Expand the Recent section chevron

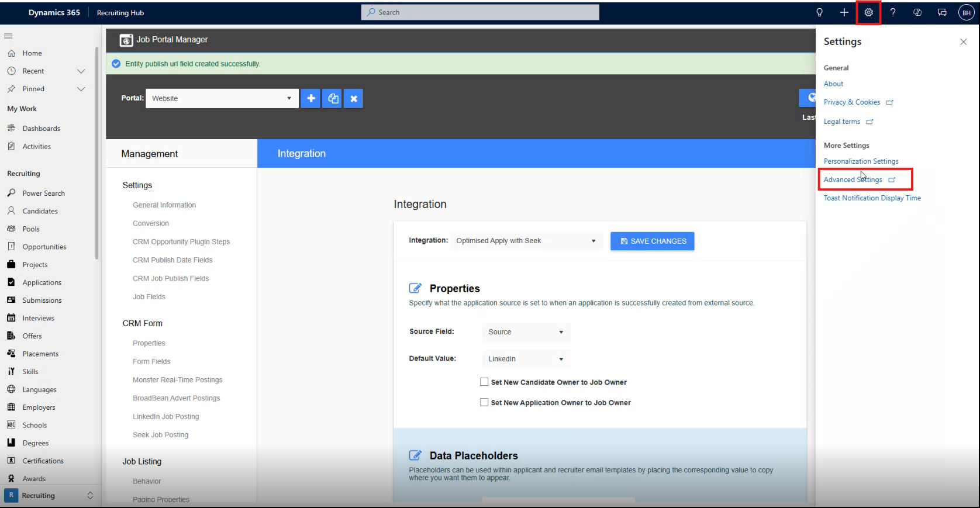point(81,71)
